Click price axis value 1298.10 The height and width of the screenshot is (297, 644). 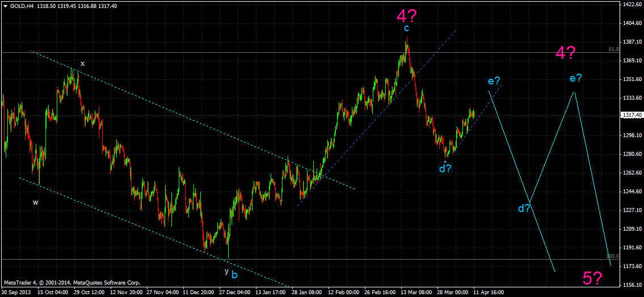pos(632,135)
